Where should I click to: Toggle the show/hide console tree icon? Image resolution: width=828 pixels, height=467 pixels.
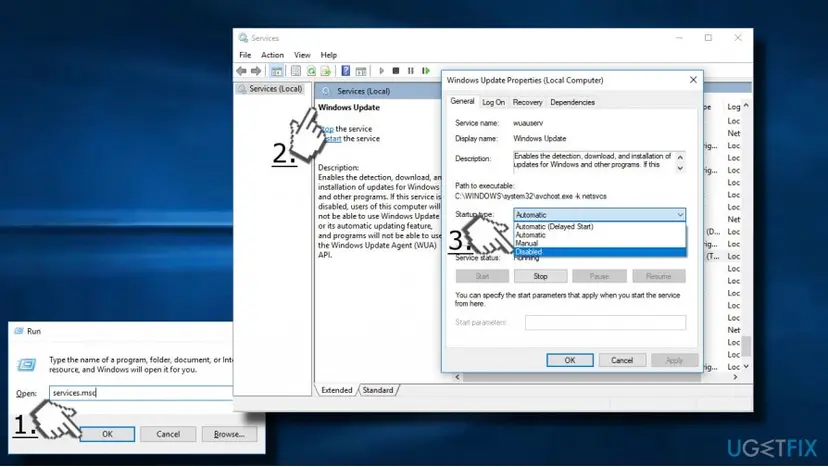276,71
